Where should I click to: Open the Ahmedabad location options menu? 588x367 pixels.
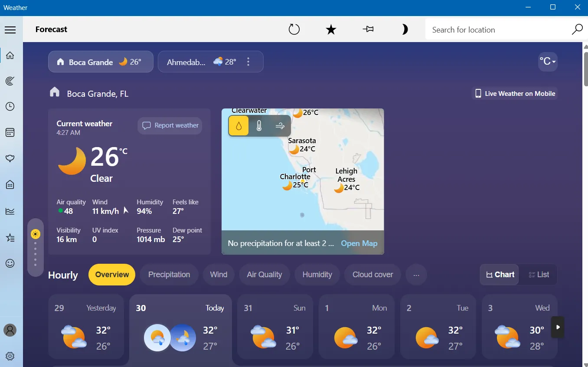[x=248, y=62]
